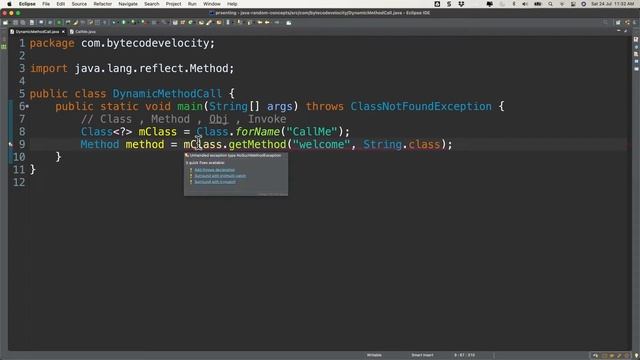The height and width of the screenshot is (360, 640).
Task: Click the New file toolbar icon
Action: (x=5, y=22)
